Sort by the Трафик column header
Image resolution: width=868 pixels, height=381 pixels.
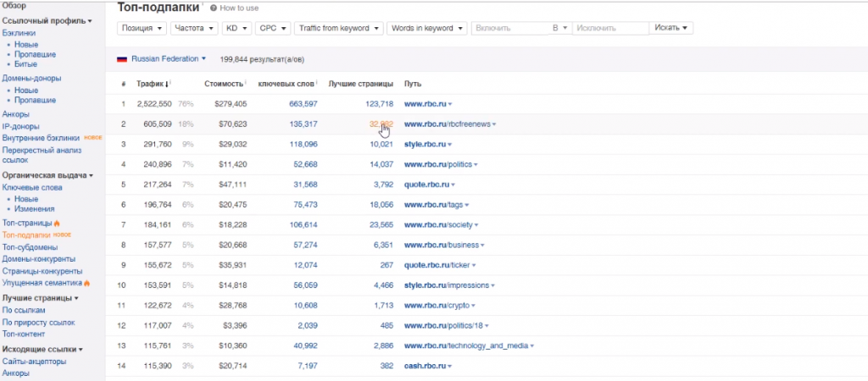(153, 84)
